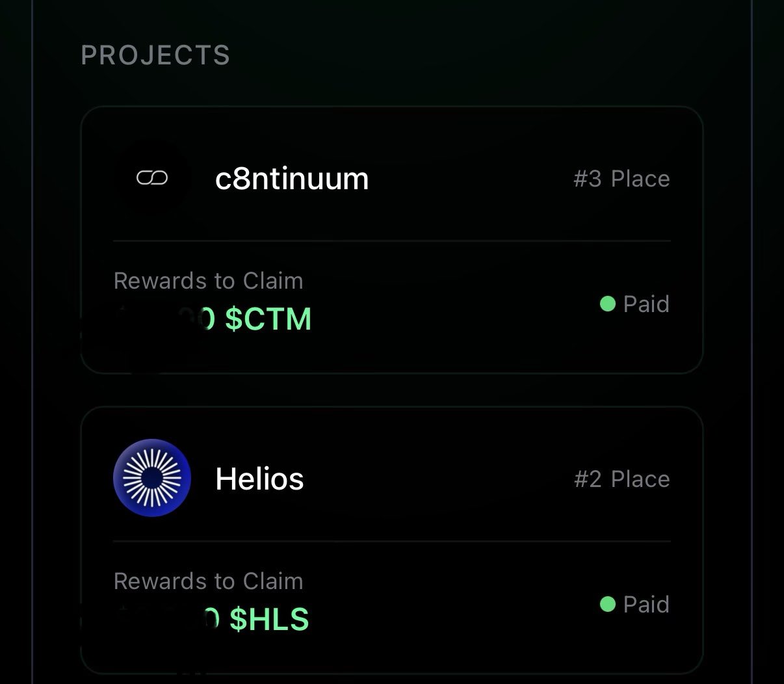The image size is (784, 684).
Task: Click the $HLS token ticker
Action: coord(269,620)
